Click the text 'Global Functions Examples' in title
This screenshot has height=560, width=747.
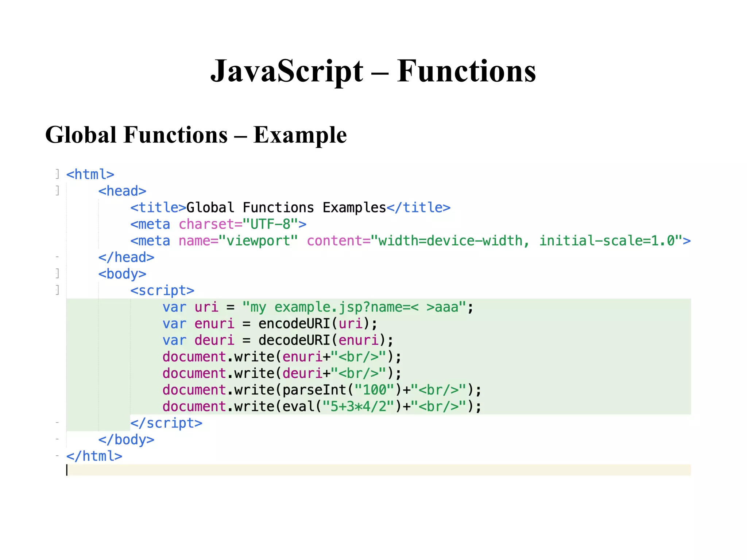coord(286,207)
